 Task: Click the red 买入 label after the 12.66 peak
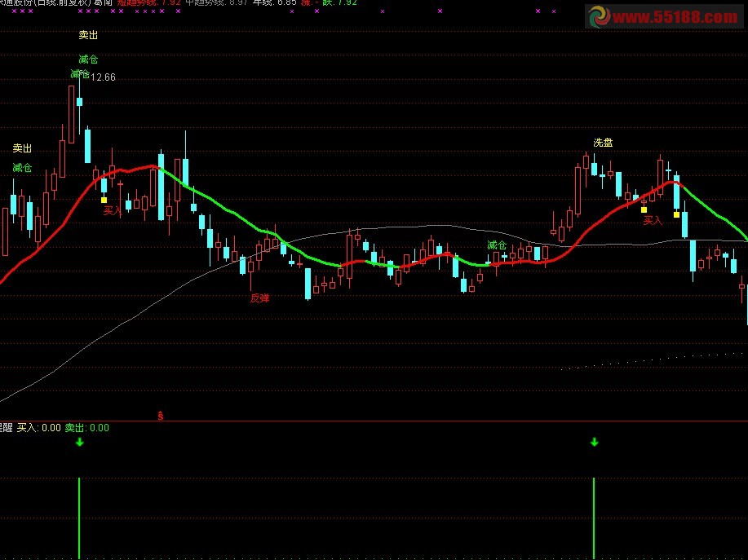[113, 210]
